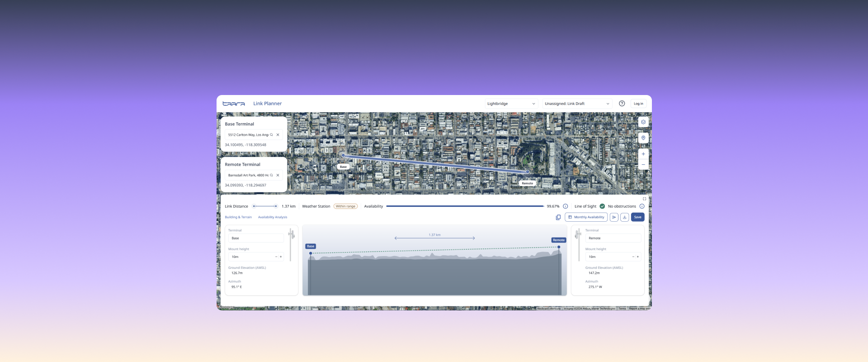Click the Base marker on the map
The width and height of the screenshot is (868, 362).
click(343, 155)
